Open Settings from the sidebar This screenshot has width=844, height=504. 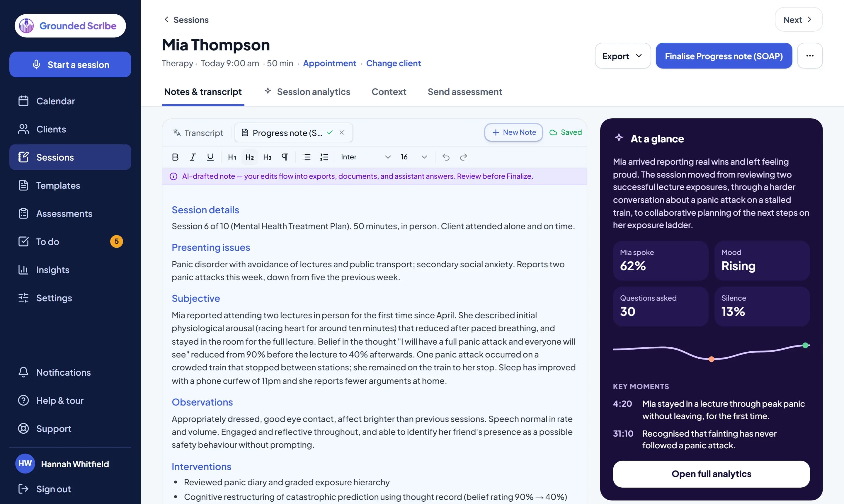pyautogui.click(x=70, y=298)
